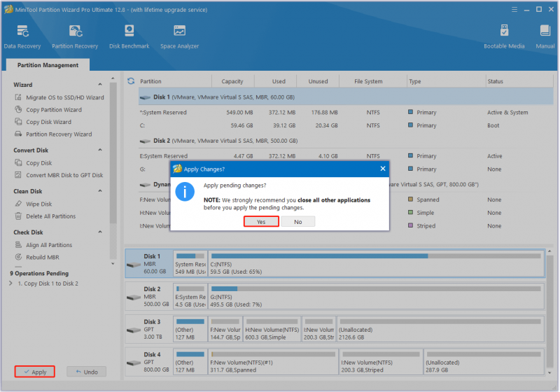560x392 pixels.
Task: Choose Delete All Partitions
Action: click(45, 216)
